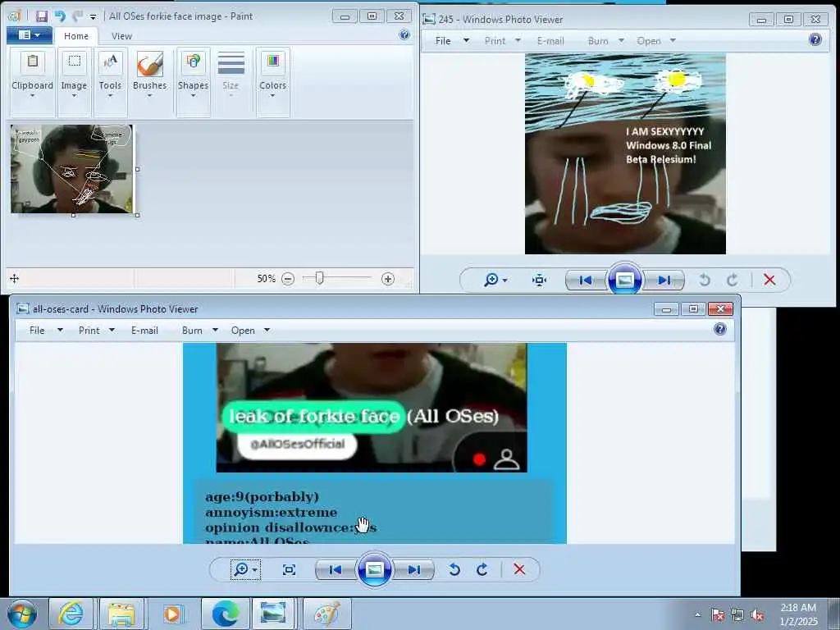Launch Microsoft Edge from taskbar
This screenshot has height=630, width=840.
tap(225, 614)
